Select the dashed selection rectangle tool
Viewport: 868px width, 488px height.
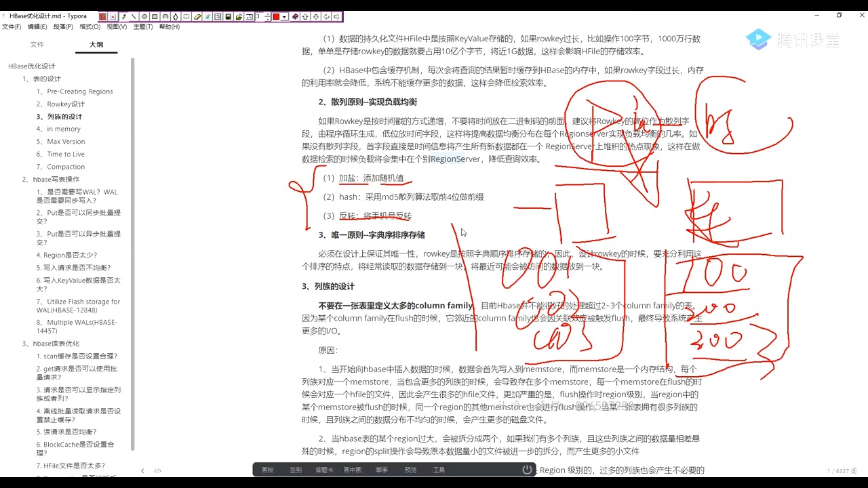click(186, 16)
